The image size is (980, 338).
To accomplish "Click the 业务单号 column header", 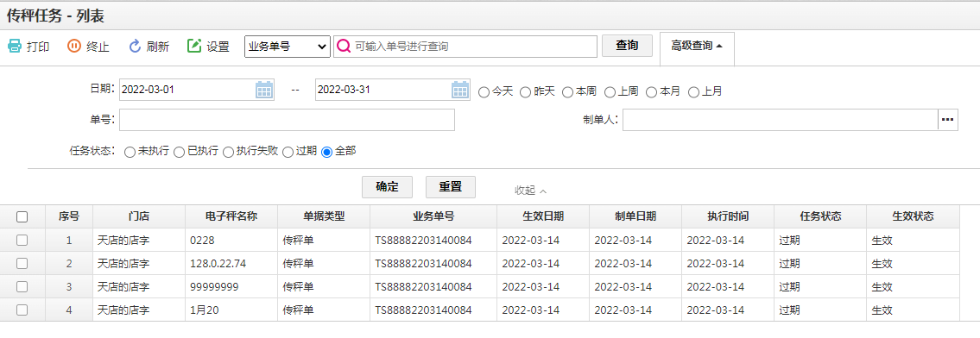I will pos(433,216).
